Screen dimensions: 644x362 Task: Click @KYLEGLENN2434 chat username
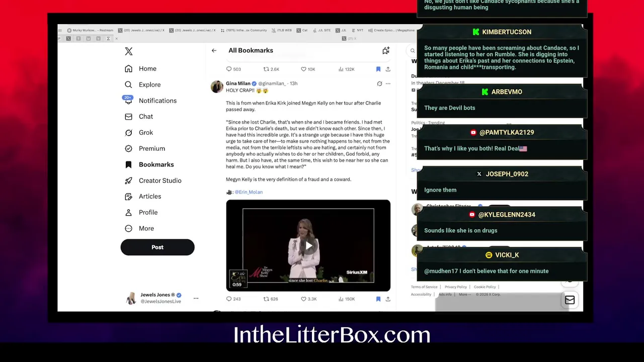pos(506,215)
